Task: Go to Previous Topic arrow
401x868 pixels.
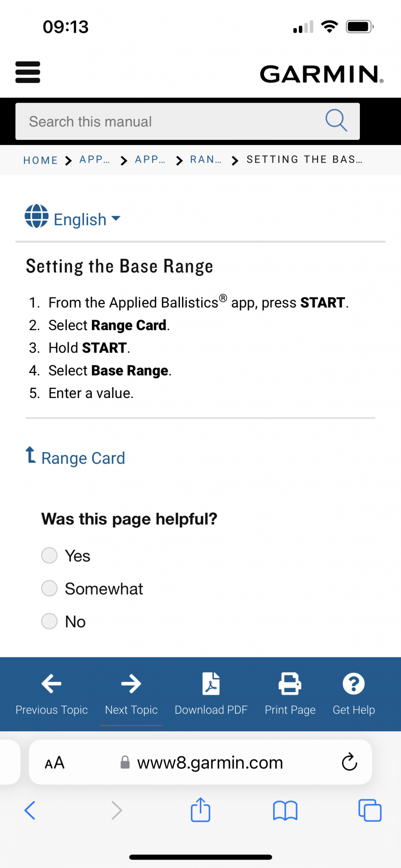Action: tap(52, 684)
